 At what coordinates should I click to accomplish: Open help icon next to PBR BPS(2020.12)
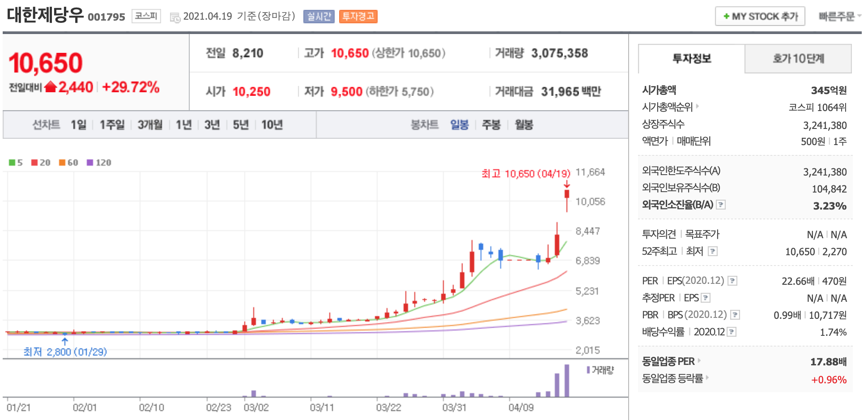735,315
